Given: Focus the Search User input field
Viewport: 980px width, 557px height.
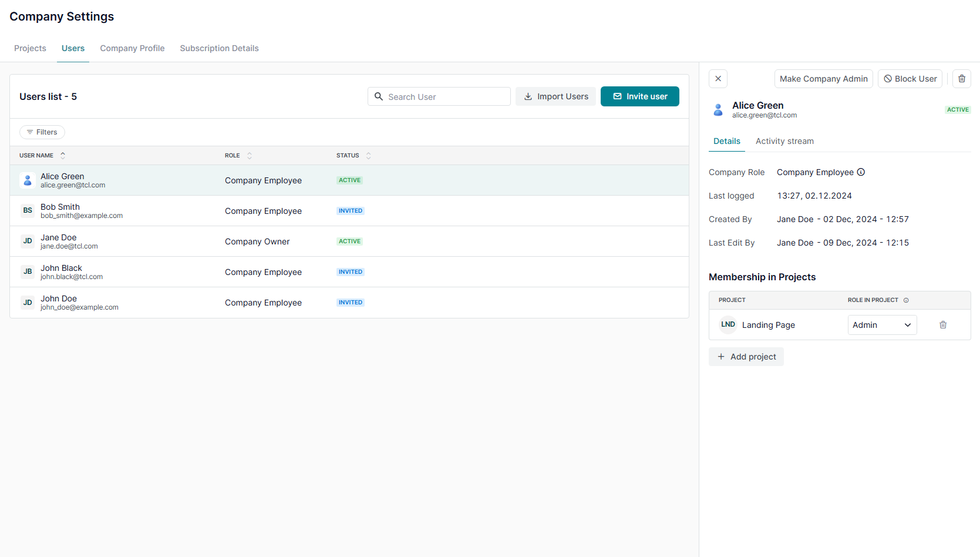Looking at the screenshot, I should point(439,96).
